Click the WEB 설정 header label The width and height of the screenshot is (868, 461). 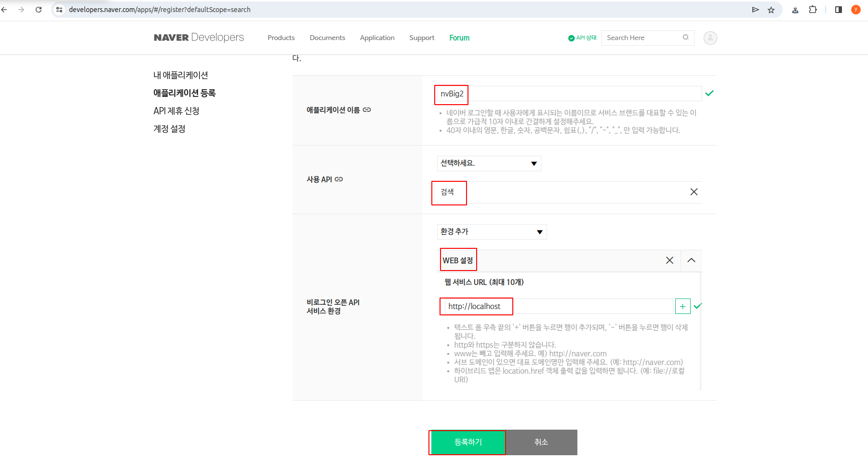[458, 260]
